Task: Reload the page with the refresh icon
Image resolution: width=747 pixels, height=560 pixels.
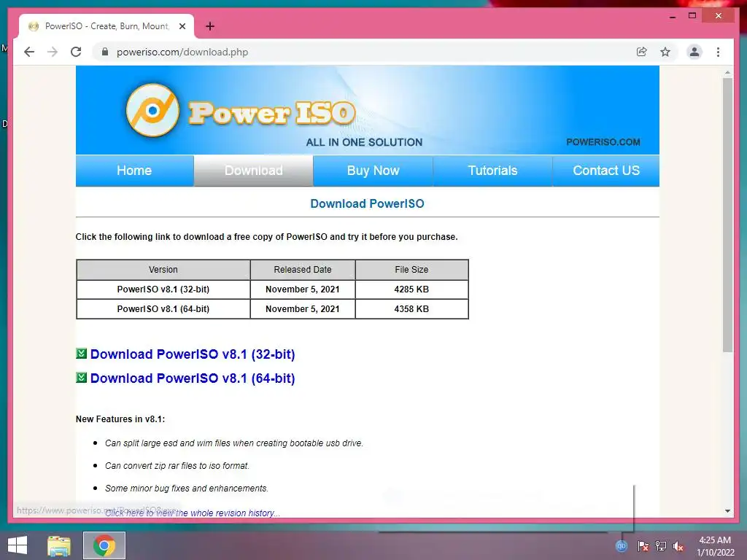Action: coord(76,52)
